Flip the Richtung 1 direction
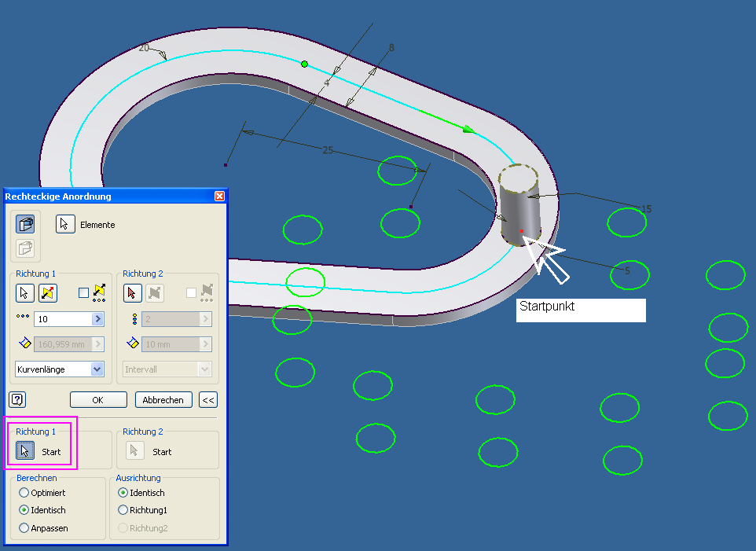Screen dimensions: 756x551 point(47,293)
